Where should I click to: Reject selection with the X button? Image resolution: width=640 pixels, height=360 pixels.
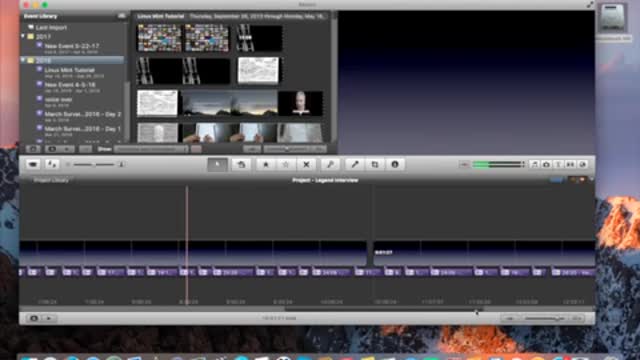click(306, 164)
